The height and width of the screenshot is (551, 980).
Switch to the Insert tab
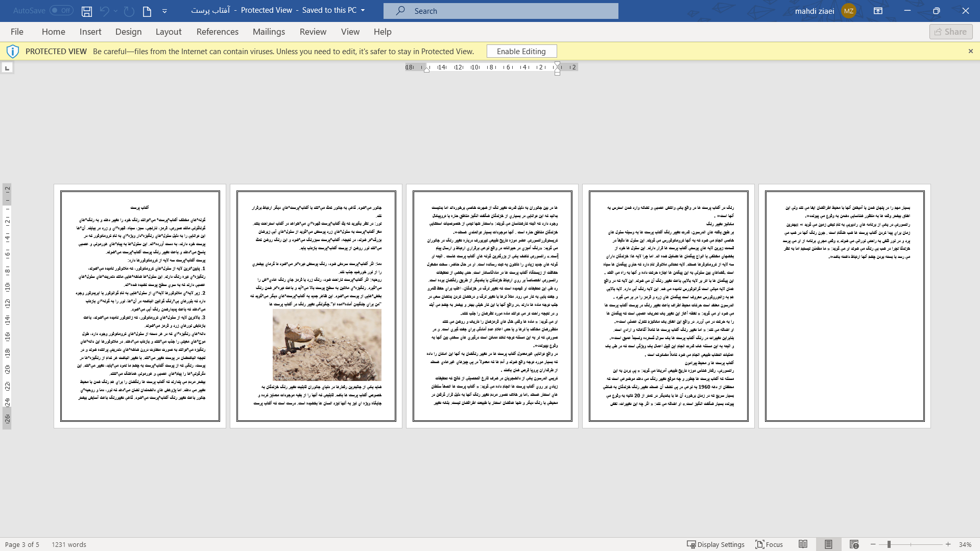pyautogui.click(x=90, y=32)
